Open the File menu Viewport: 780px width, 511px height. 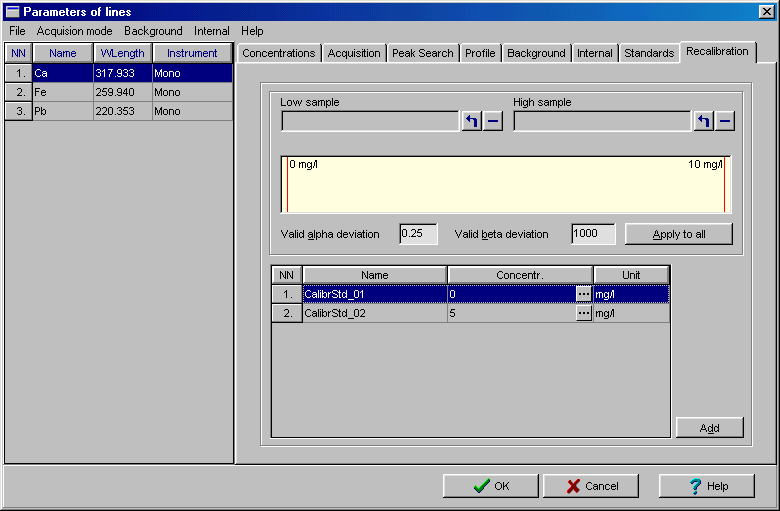click(x=17, y=31)
